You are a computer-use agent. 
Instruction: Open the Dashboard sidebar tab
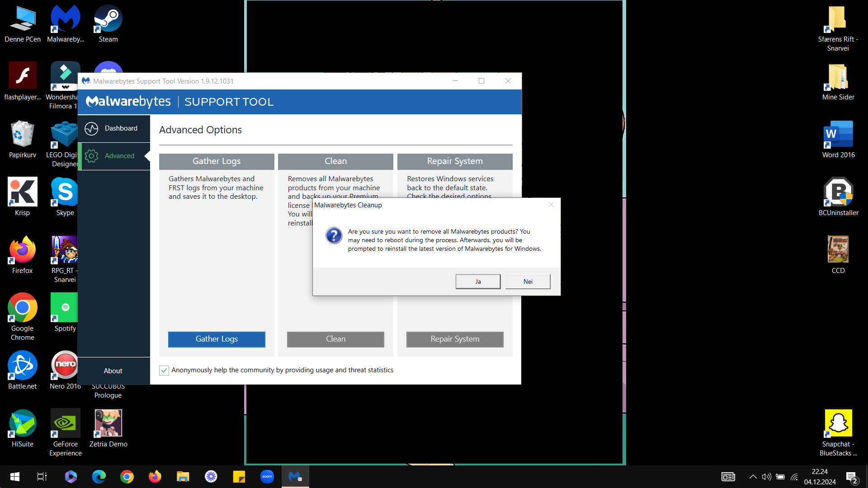point(114,128)
